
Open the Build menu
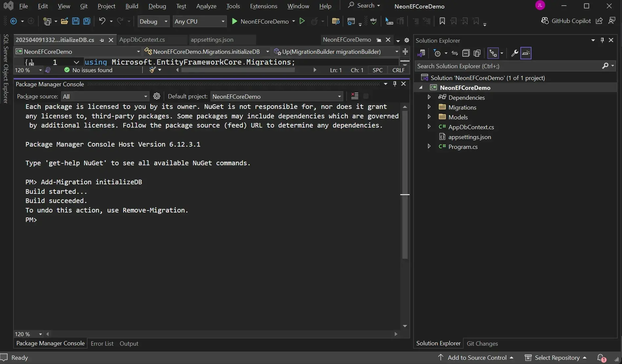pyautogui.click(x=132, y=6)
